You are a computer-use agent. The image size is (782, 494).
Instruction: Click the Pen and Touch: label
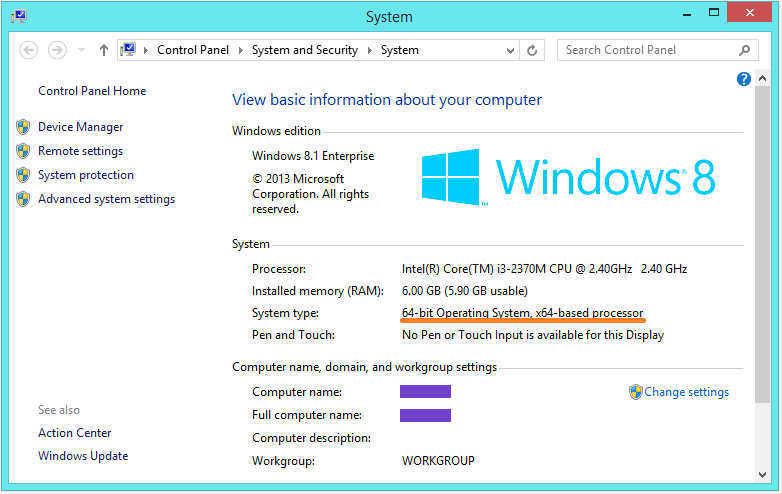(293, 335)
